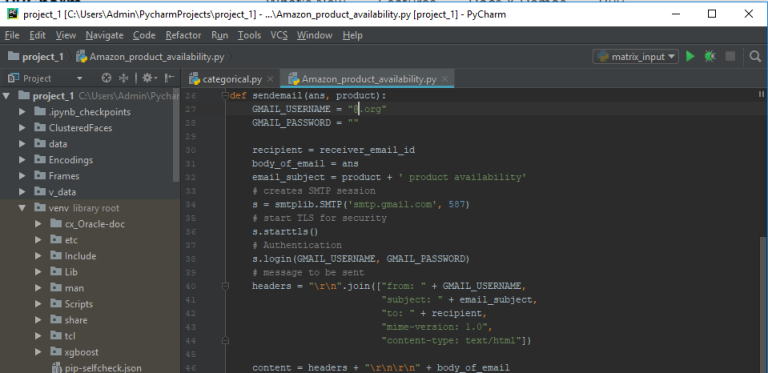Image resolution: width=768 pixels, height=373 pixels.
Task: Click the scroll-from-source target icon
Action: pos(106,78)
